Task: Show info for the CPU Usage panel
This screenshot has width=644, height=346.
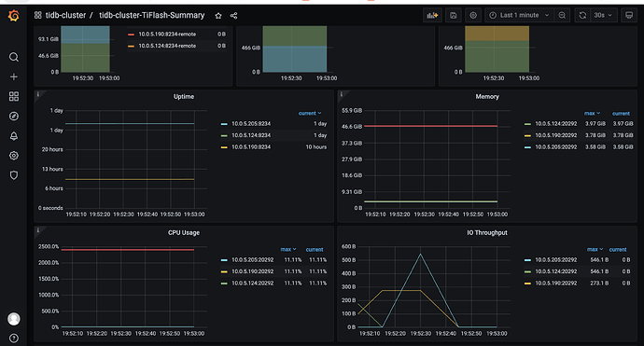Action: [x=37, y=230]
